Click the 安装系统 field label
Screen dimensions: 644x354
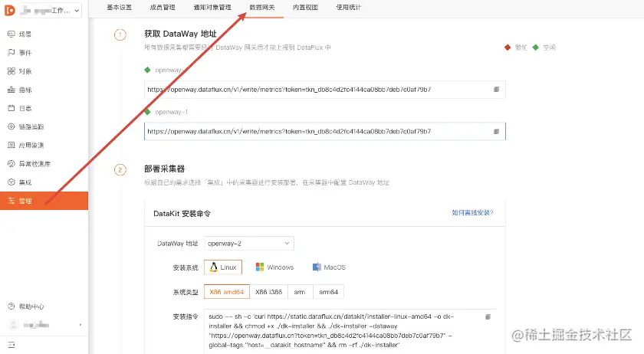click(x=186, y=267)
